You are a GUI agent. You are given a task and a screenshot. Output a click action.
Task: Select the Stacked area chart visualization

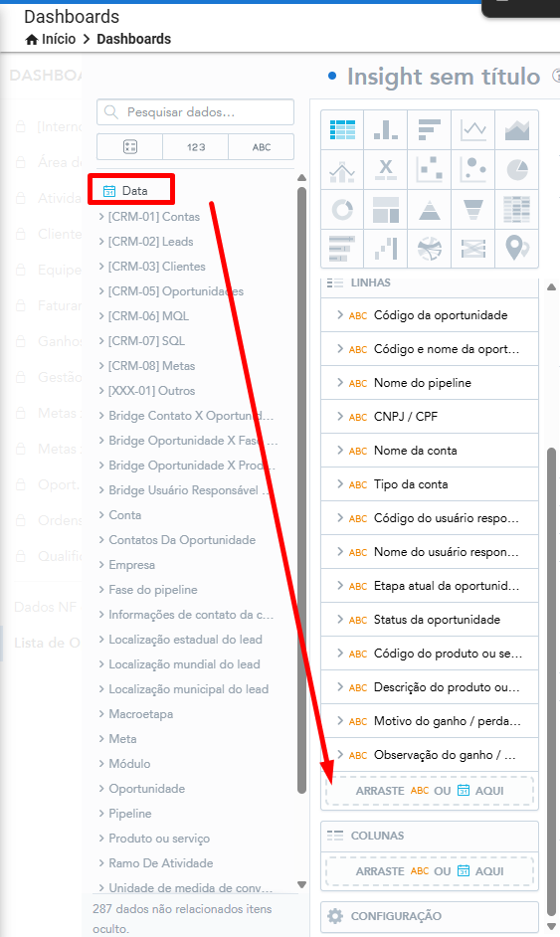(517, 129)
